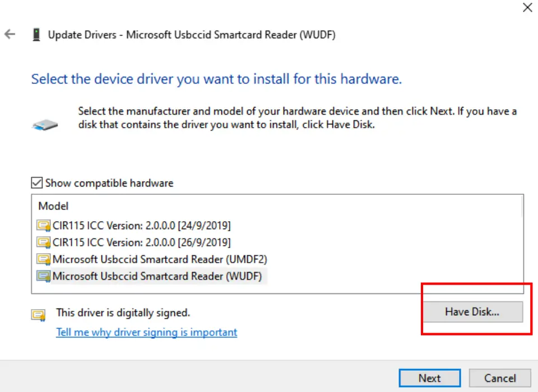
Task: Click the Have Disk button
Action: [472, 312]
